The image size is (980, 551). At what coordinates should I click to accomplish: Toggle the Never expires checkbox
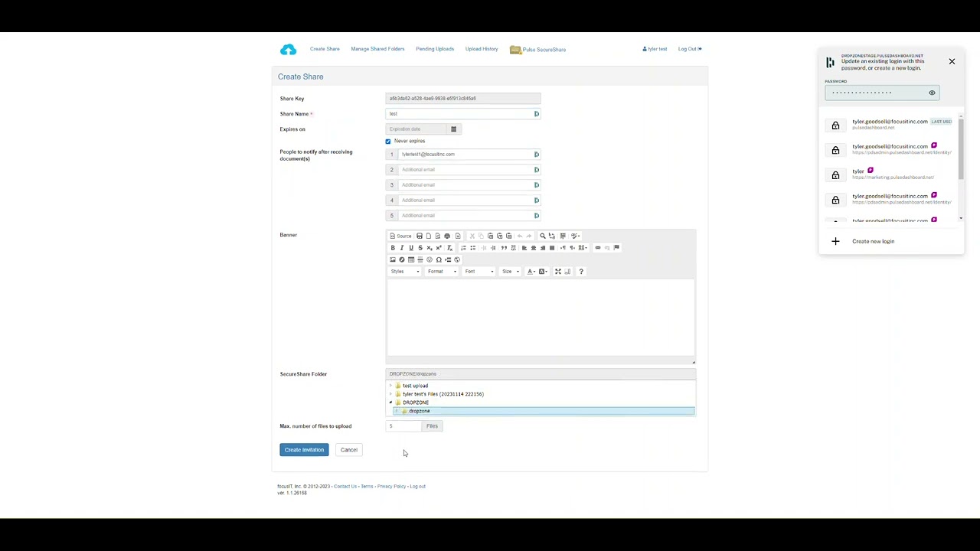point(388,142)
